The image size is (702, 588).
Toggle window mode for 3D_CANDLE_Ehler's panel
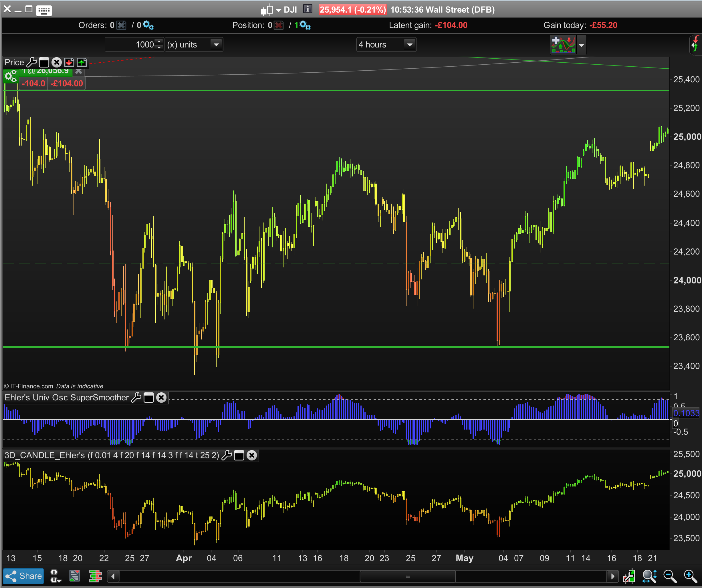coord(239,455)
